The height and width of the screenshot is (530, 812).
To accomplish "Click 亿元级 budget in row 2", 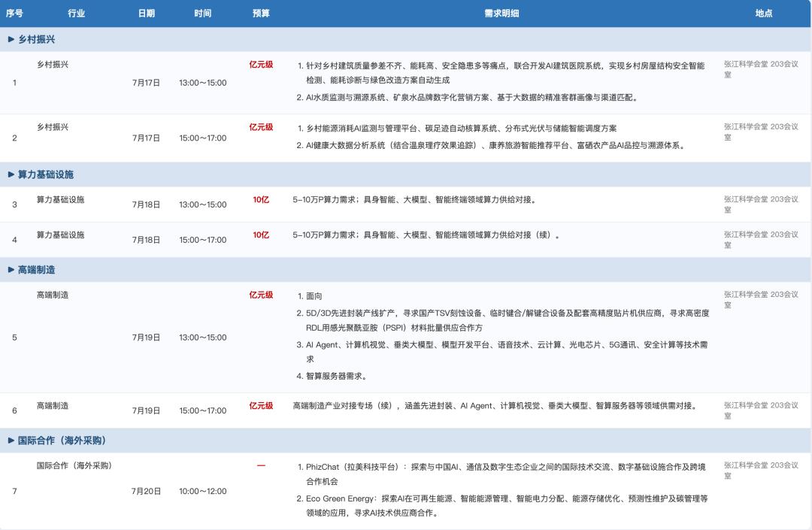I will (x=261, y=127).
